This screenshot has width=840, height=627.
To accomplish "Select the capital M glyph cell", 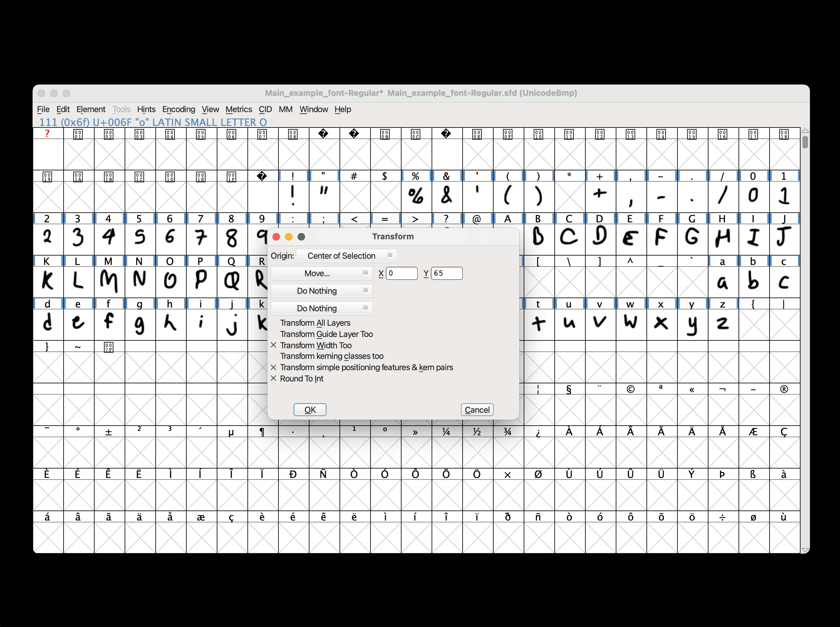I will (x=109, y=282).
